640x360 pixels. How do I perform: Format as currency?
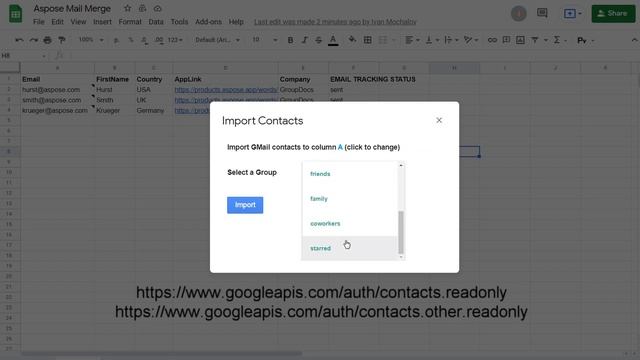pos(116,40)
